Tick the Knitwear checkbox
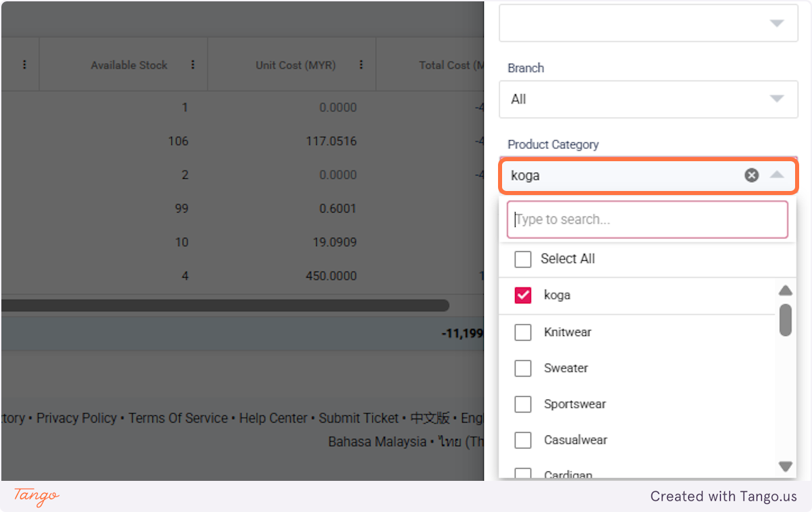Screen dimensions: 812x512 pyautogui.click(x=523, y=332)
